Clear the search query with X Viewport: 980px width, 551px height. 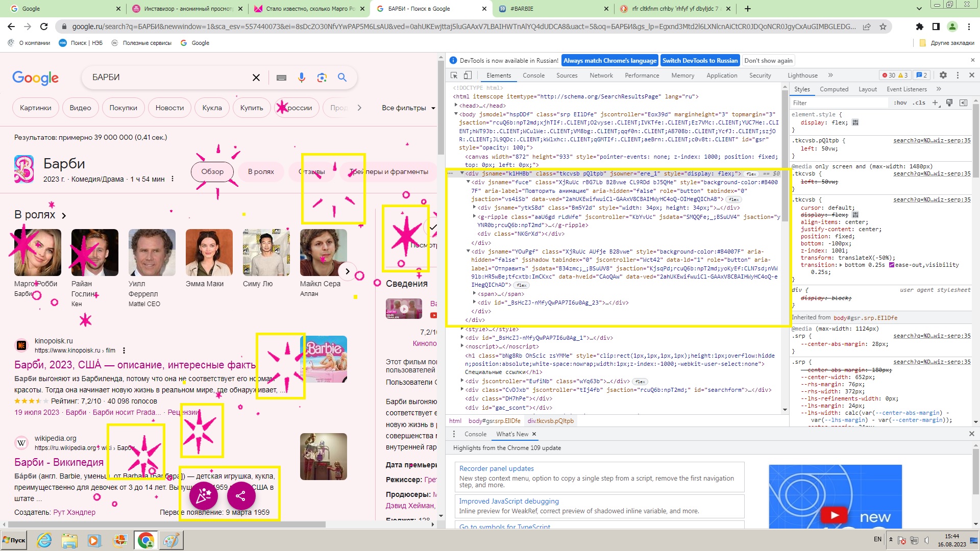[256, 78]
